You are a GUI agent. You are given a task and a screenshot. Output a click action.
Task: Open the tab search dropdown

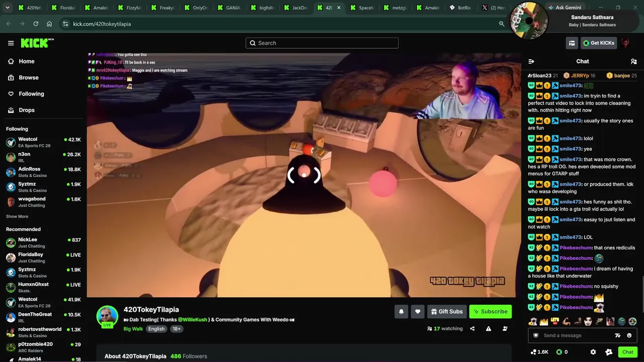click(x=7, y=8)
